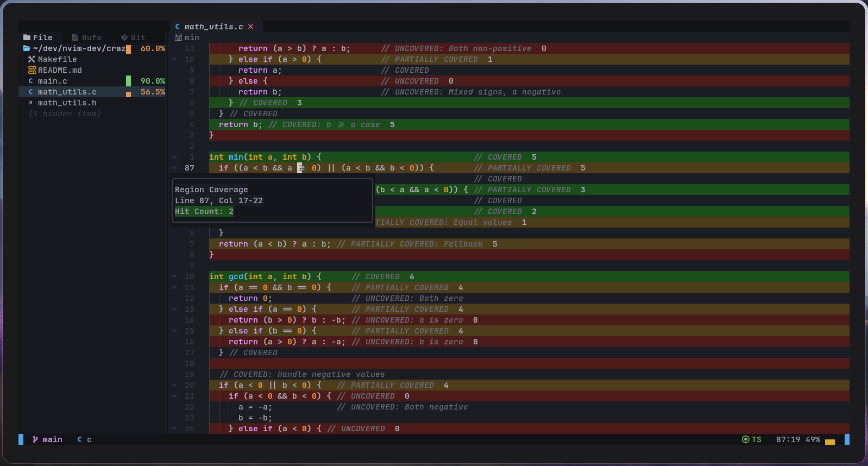Click the Makefile tool icon
This screenshot has height=466, width=868.
click(32, 59)
